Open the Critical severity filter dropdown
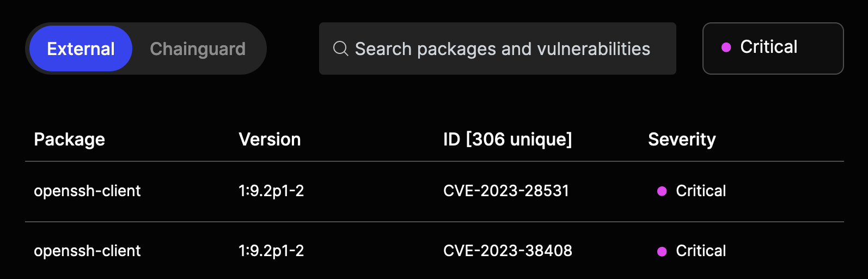 point(773,48)
